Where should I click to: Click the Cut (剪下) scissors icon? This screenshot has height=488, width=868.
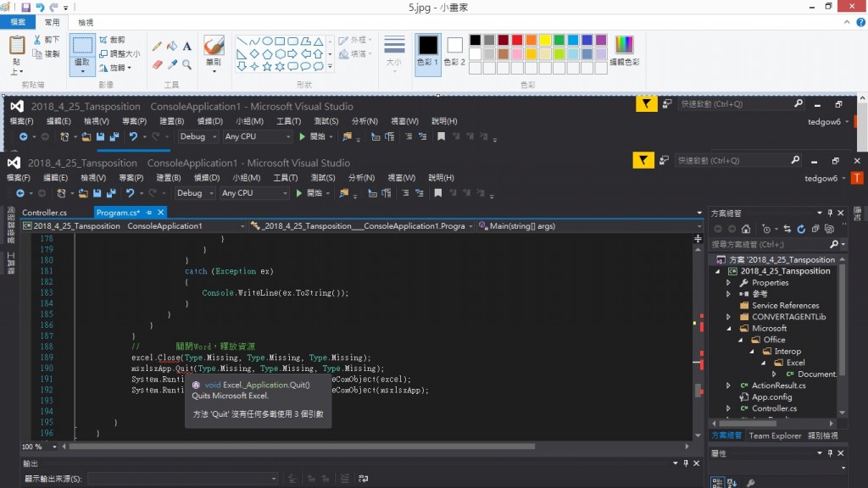click(37, 40)
